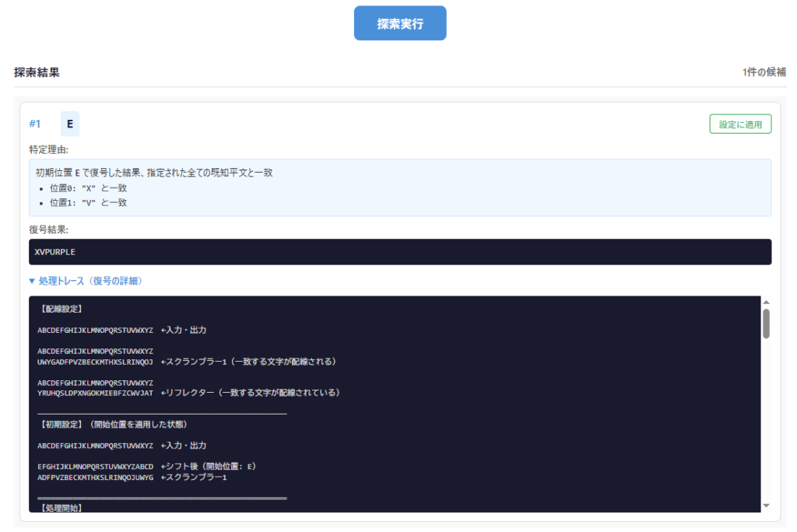This screenshot has width=797, height=532.
Task: Click the ▼ triangle beside 処理トレース
Action: [x=32, y=281]
